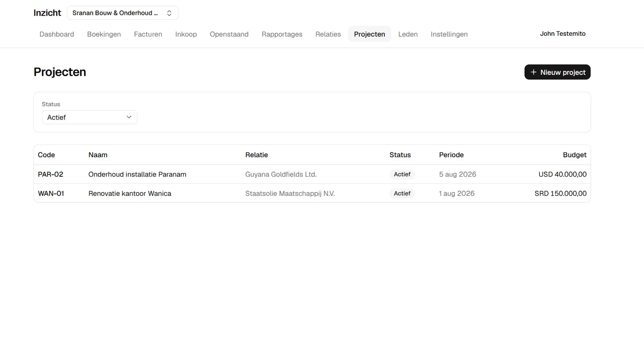Open project Renovatie kantoor Wanica

pyautogui.click(x=312, y=193)
